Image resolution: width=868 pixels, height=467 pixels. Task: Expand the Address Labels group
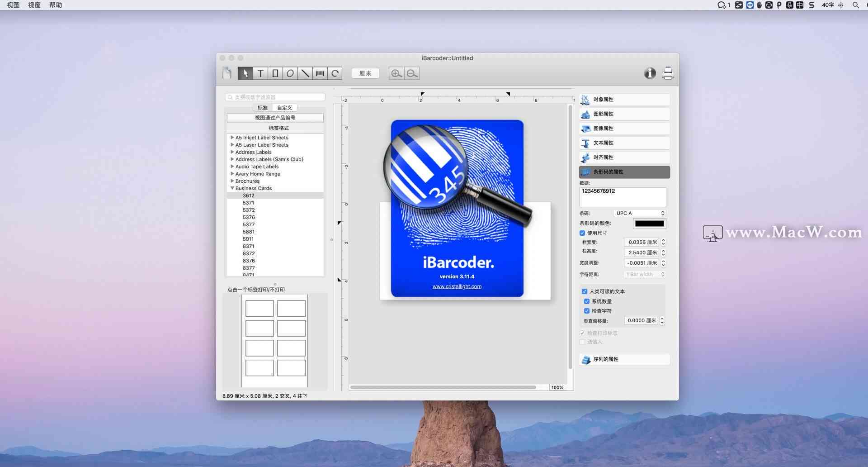tap(232, 152)
